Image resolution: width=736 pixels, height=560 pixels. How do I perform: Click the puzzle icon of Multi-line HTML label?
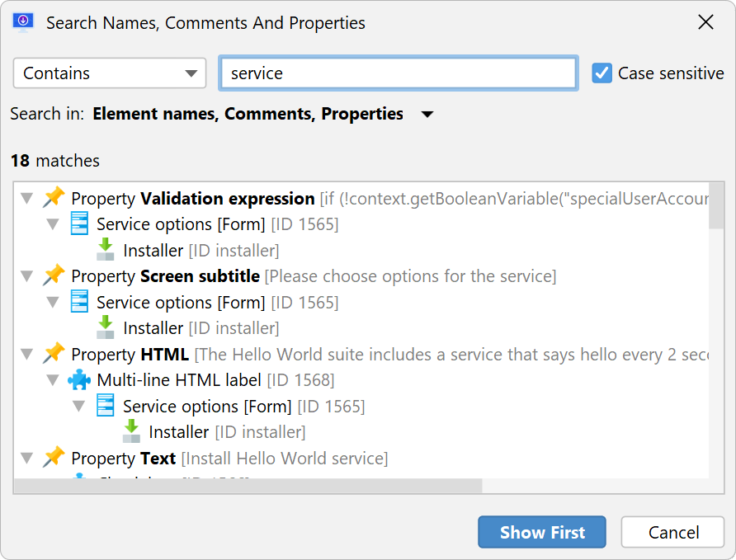point(79,379)
